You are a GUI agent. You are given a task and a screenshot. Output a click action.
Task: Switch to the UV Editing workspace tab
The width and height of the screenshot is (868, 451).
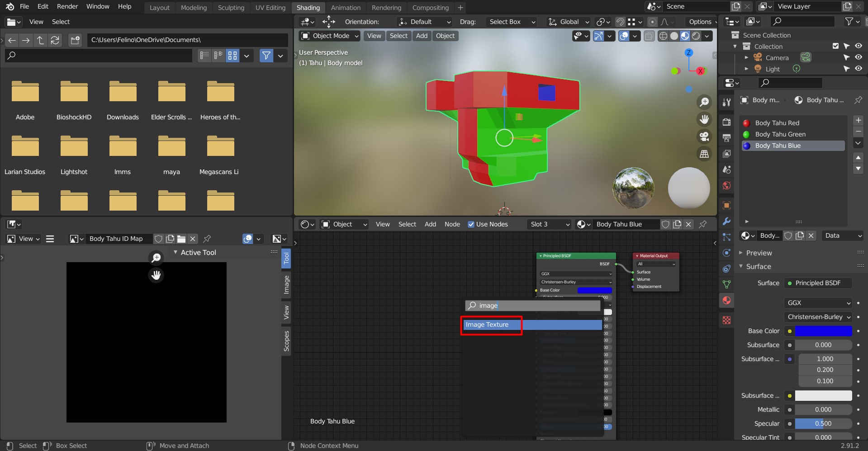tap(270, 8)
